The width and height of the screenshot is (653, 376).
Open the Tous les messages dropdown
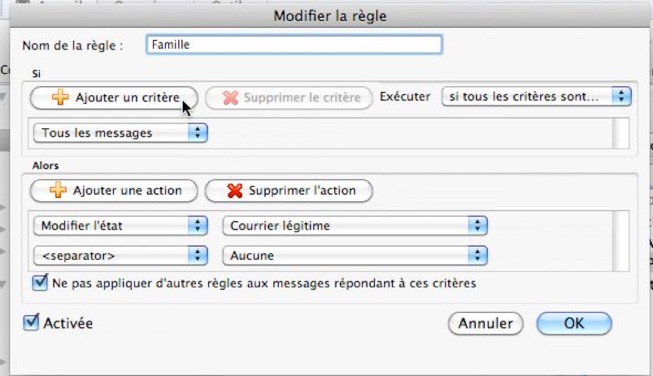tap(120, 133)
